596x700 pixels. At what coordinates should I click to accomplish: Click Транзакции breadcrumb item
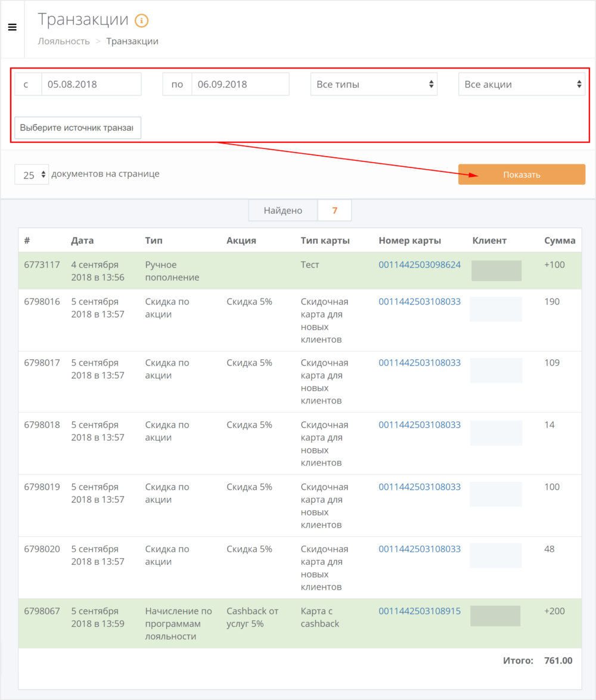(x=132, y=41)
